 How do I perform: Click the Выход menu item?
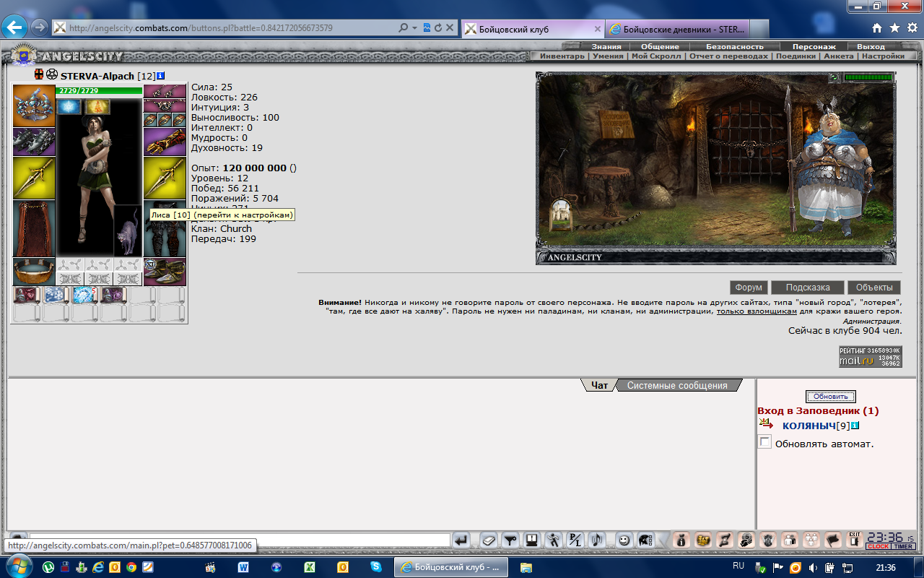coord(871,46)
